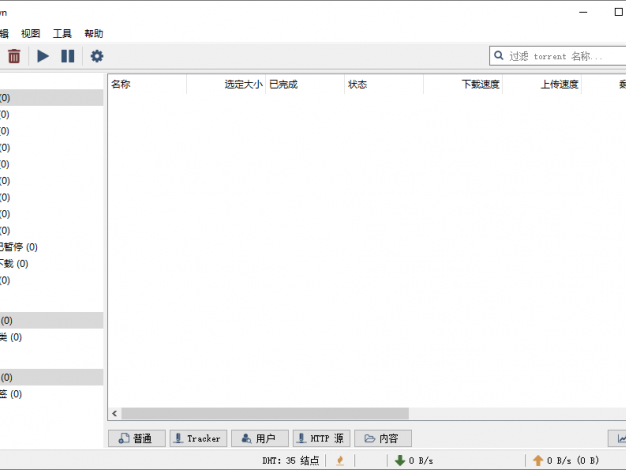Image resolution: width=626 pixels, height=470 pixels.
Task: Switch to the Tracker tab
Action: pyautogui.click(x=198, y=438)
